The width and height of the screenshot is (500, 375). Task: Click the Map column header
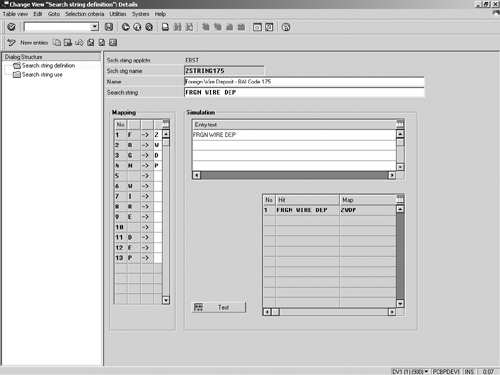coord(368,200)
